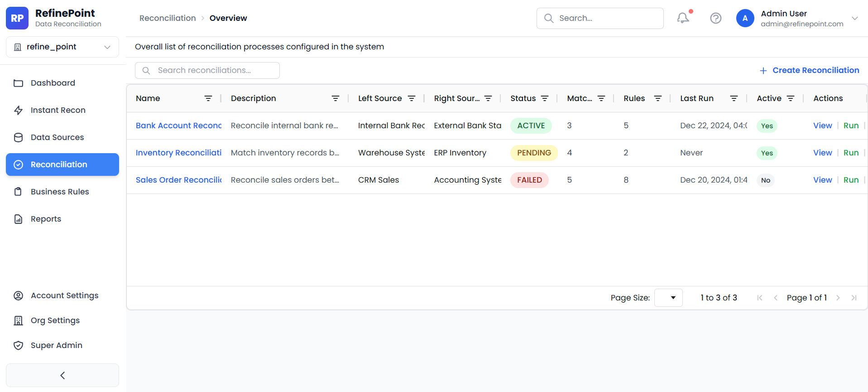Image resolution: width=868 pixels, height=392 pixels.
Task: Open Reports in the sidebar
Action: click(x=62, y=219)
